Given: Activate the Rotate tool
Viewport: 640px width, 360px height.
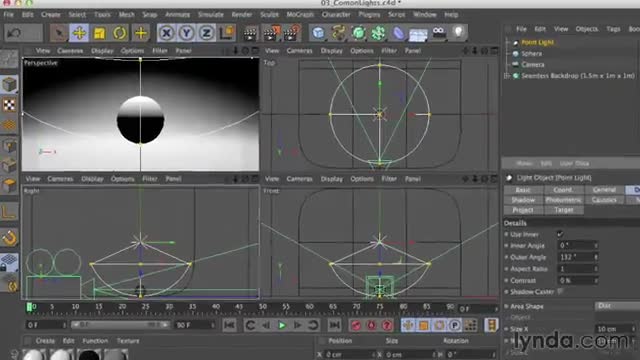Looking at the screenshot, I should click(x=120, y=33).
